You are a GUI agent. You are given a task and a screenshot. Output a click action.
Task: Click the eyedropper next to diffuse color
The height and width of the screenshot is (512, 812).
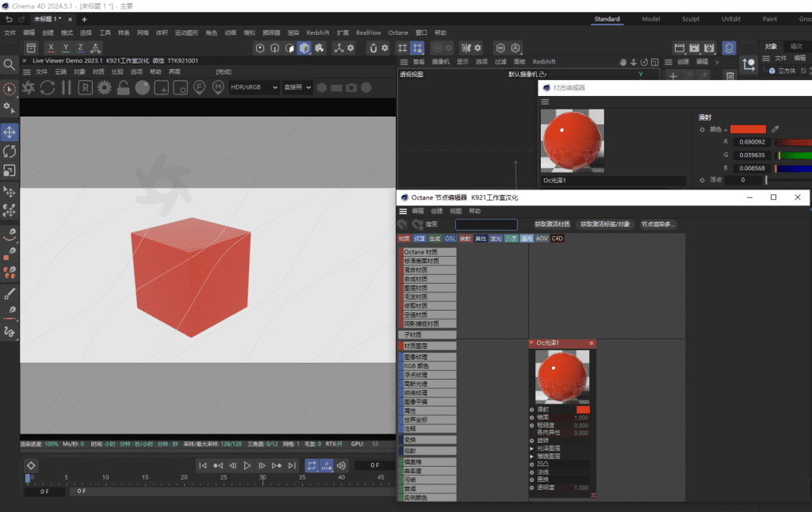point(776,129)
